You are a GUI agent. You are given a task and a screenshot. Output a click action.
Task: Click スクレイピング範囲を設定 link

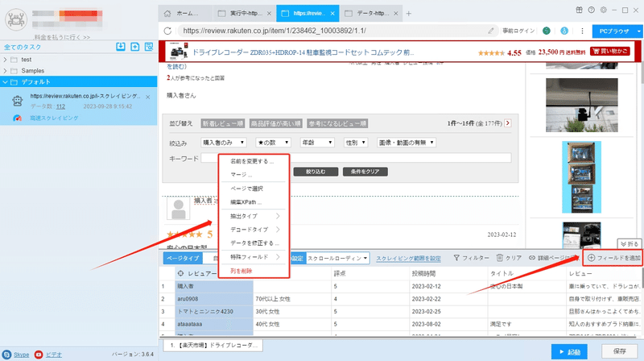click(x=408, y=259)
